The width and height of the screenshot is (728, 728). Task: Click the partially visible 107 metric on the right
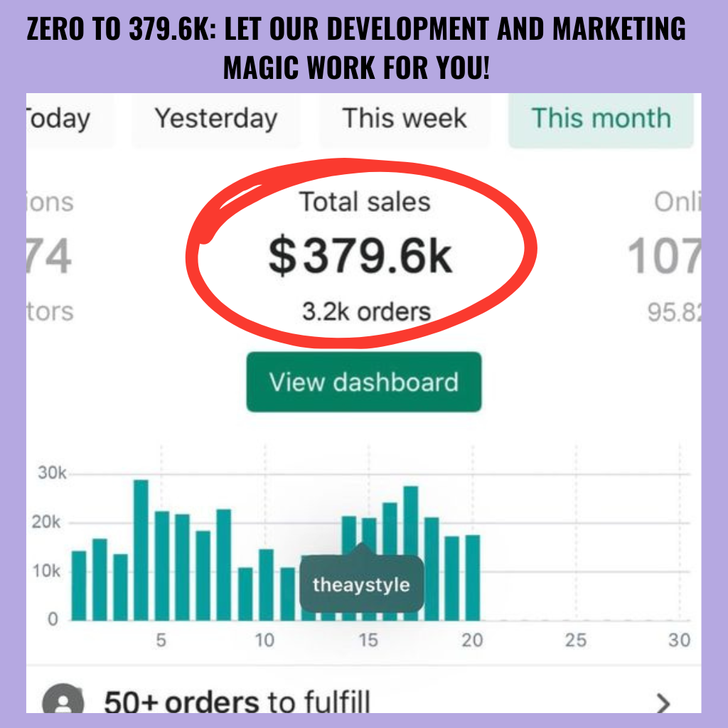pos(665,257)
